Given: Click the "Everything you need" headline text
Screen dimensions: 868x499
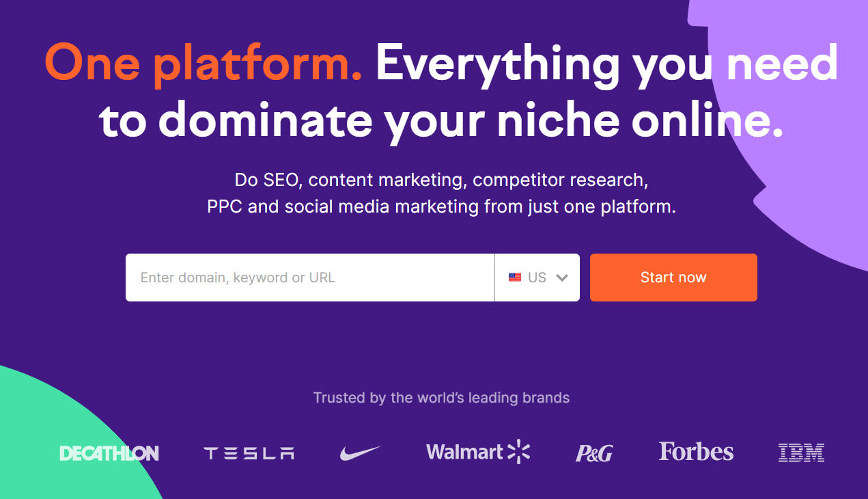Looking at the screenshot, I should (x=606, y=64).
